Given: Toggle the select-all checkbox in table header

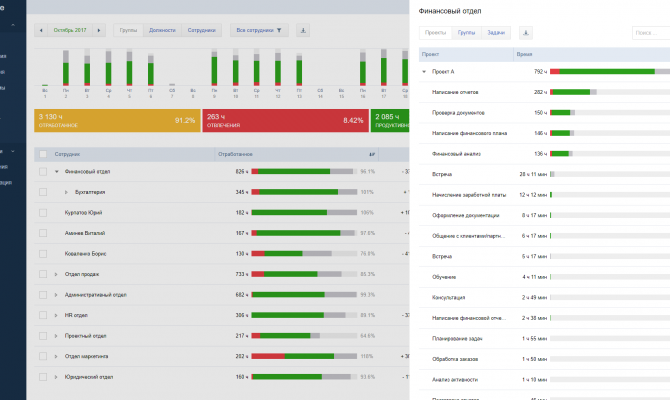Looking at the screenshot, I should tap(43, 154).
